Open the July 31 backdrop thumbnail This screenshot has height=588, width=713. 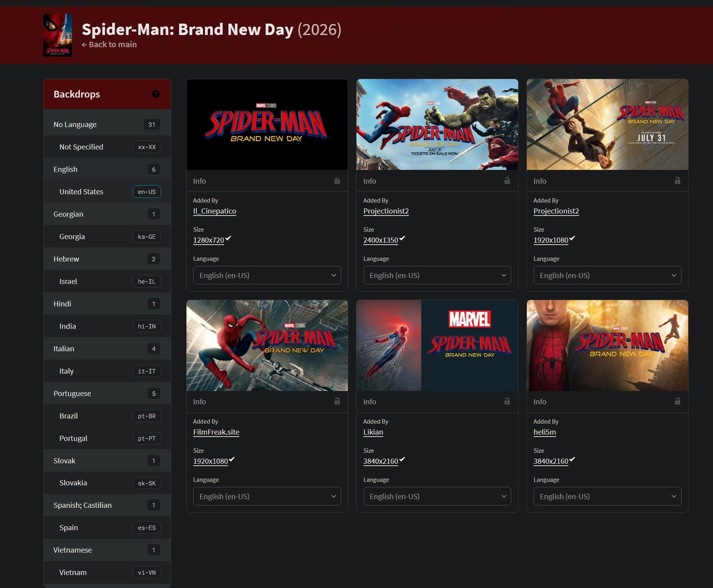607,125
